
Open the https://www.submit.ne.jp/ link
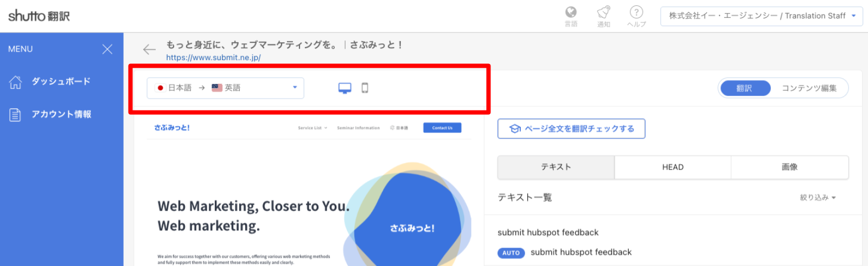click(213, 57)
